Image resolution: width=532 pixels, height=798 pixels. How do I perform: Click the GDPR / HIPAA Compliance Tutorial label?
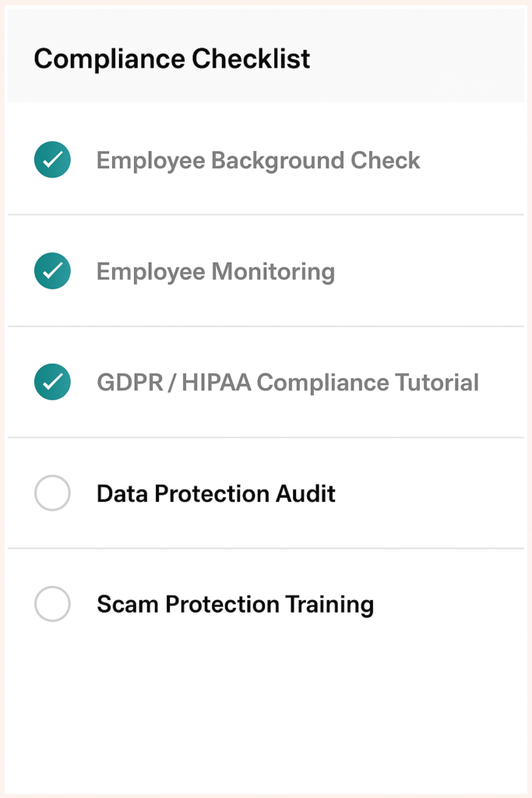point(288,382)
